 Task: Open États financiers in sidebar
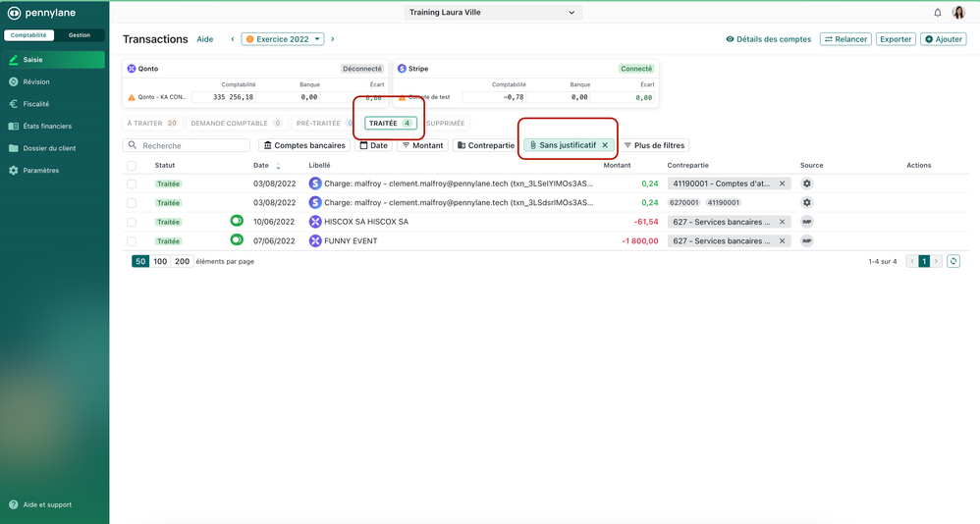pos(47,127)
